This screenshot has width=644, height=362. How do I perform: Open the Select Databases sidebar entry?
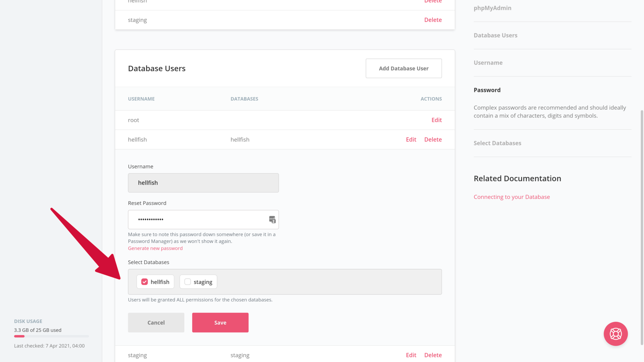[x=497, y=143]
